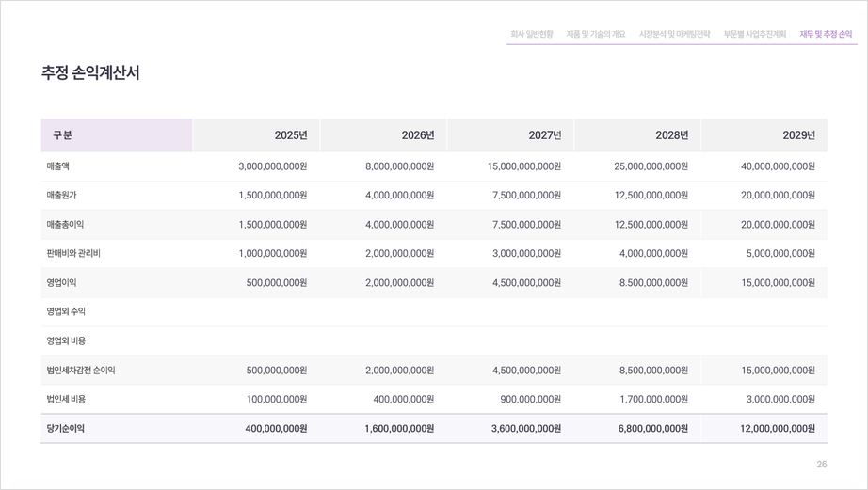Click 법인세차감전 순이익 value 8,500,000,000원
Viewport: 868px width, 490px height.
pyautogui.click(x=653, y=370)
